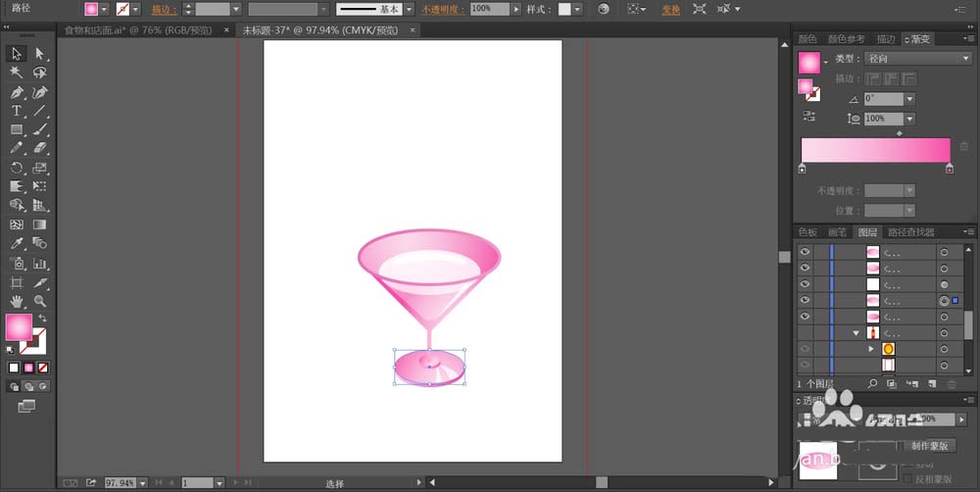The image size is (980, 492).
Task: Toggle visibility of the white-thumbnail layer
Action: click(x=805, y=284)
